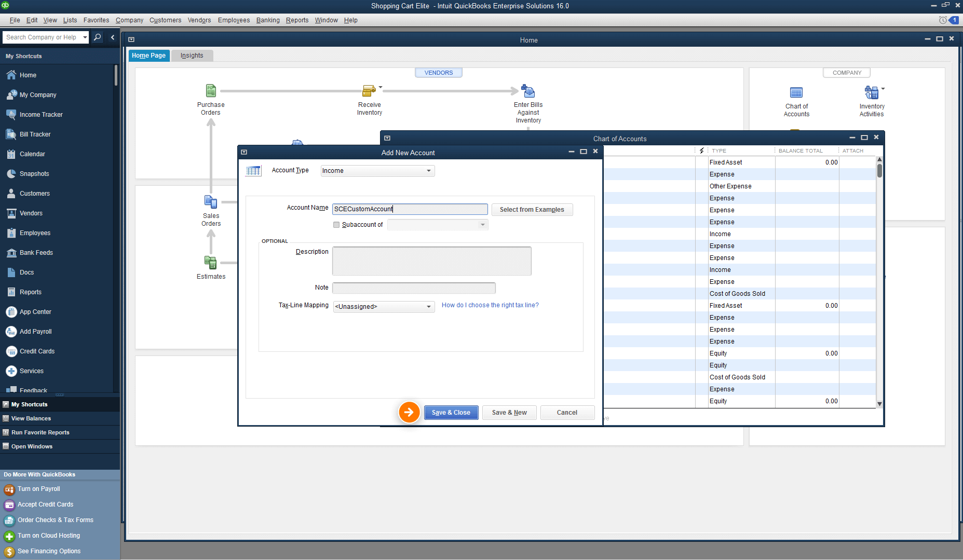The height and width of the screenshot is (560, 963).
Task: Switch to the Home Page tab
Action: (x=148, y=56)
